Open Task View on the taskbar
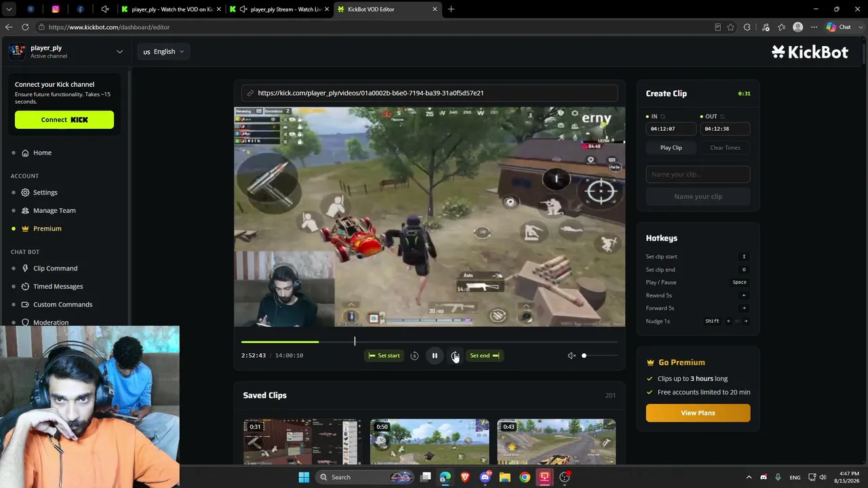868x488 pixels. click(x=425, y=477)
